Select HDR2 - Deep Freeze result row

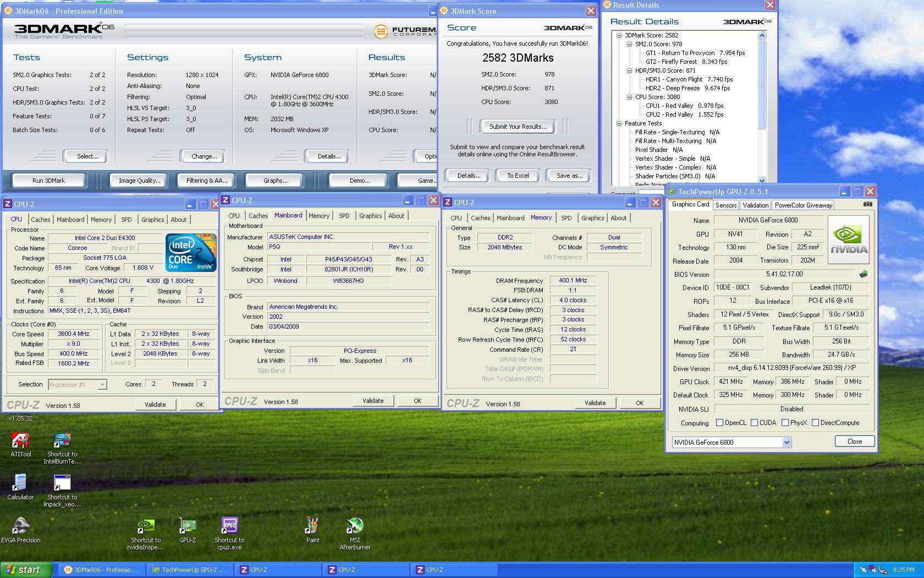coord(687,88)
